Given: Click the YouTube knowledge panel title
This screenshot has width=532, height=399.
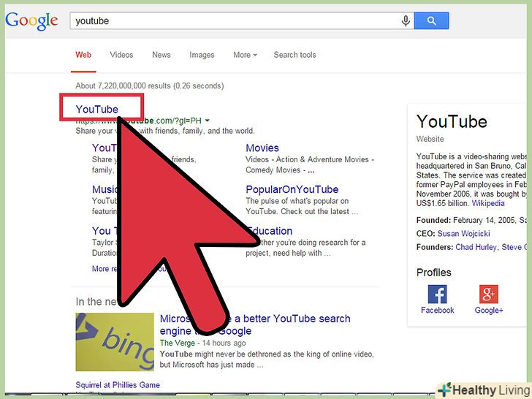Looking at the screenshot, I should point(452,121).
